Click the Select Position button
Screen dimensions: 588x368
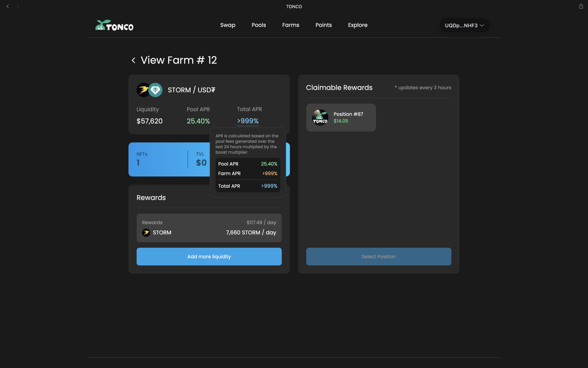379,257
